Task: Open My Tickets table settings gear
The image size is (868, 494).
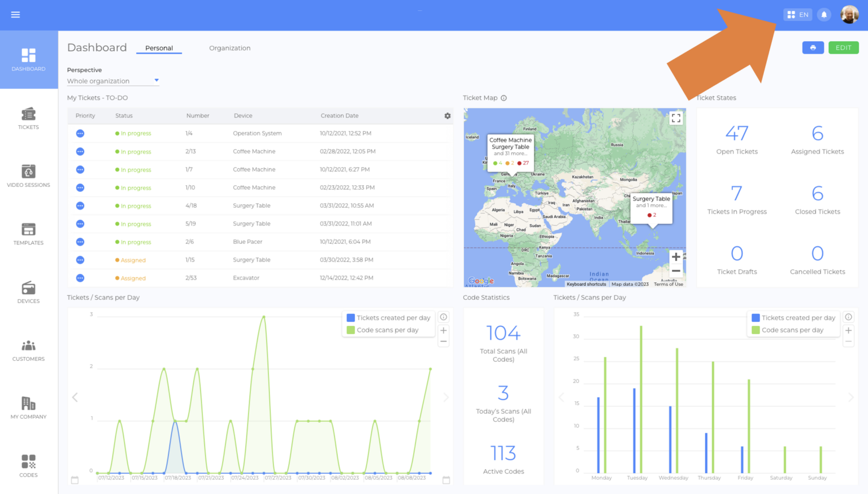Action: (448, 116)
